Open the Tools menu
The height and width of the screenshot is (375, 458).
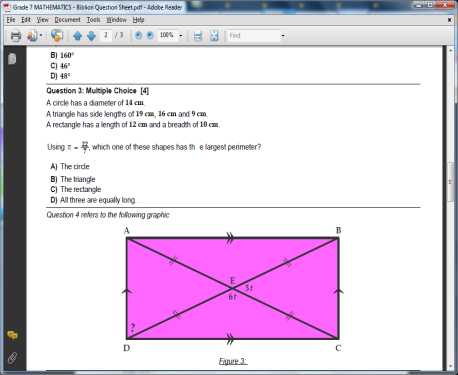93,20
